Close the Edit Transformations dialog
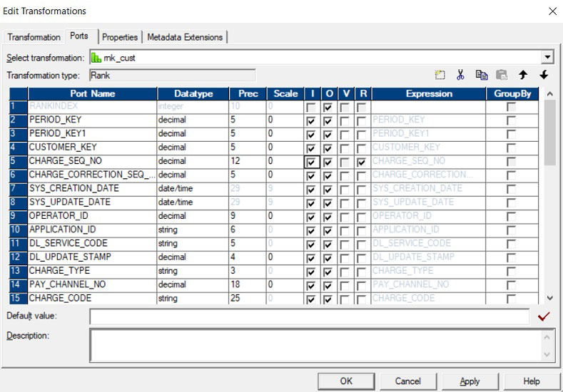Screen dimensions: 563x392 coord(552,11)
